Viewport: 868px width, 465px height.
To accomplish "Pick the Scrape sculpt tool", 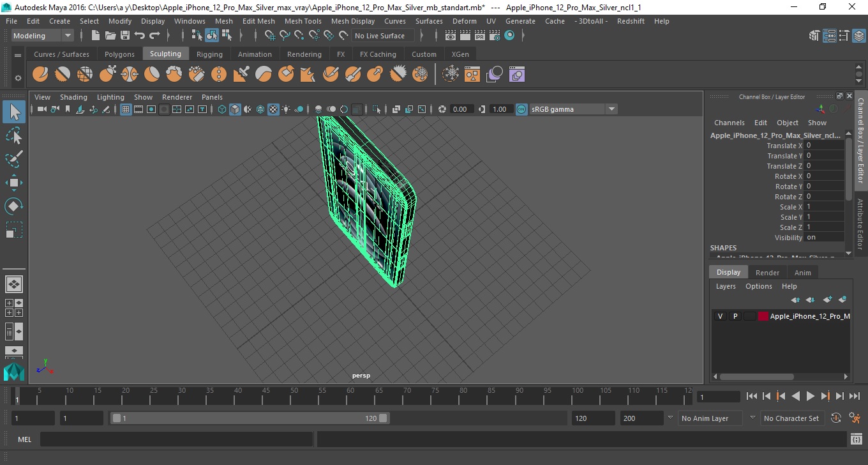I will [x=286, y=74].
